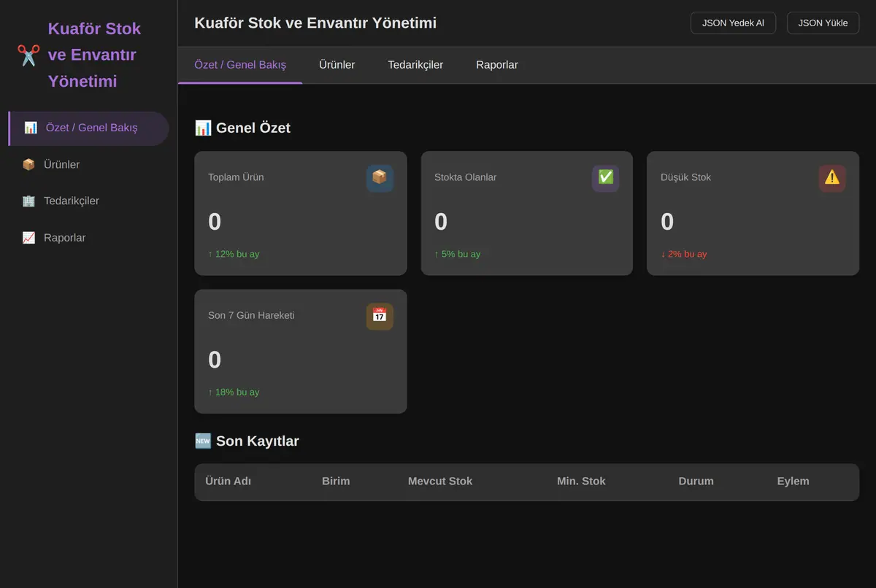Click the package icon next to Ürünler
The height and width of the screenshot is (588, 876).
[x=28, y=165]
